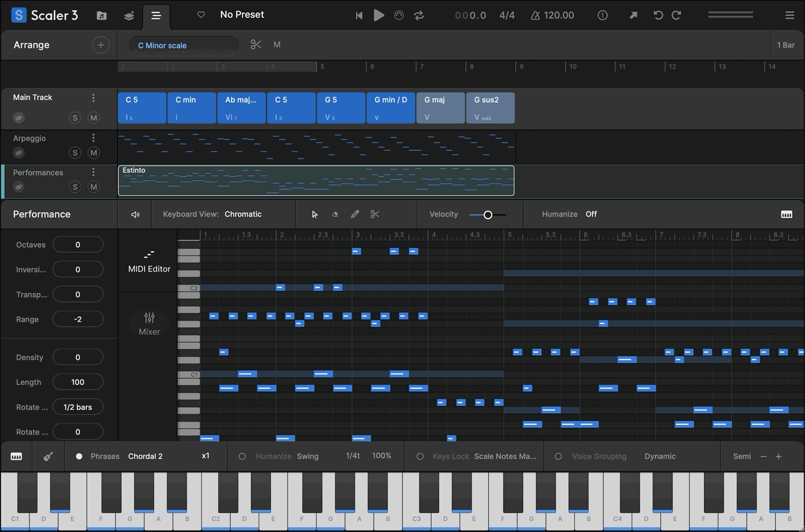Image resolution: width=805 pixels, height=532 pixels.
Task: Open the Chordal 2 phrase selector
Action: coord(145,456)
